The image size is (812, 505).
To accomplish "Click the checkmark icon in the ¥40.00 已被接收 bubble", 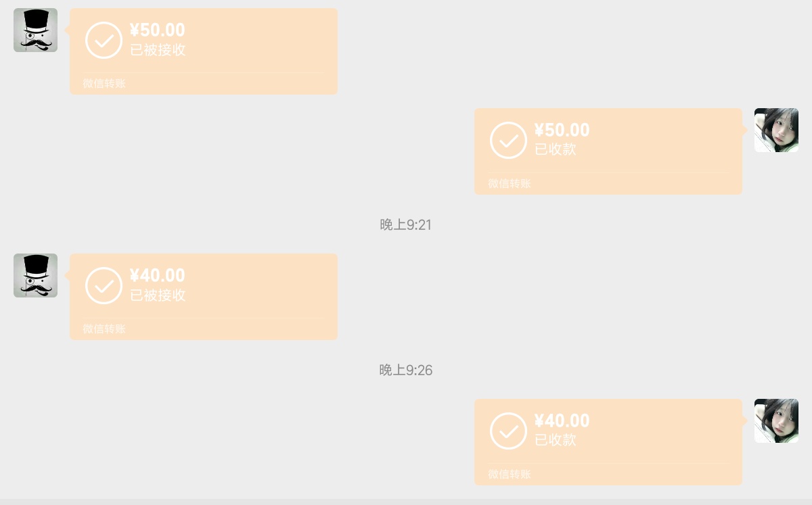I will 104,285.
